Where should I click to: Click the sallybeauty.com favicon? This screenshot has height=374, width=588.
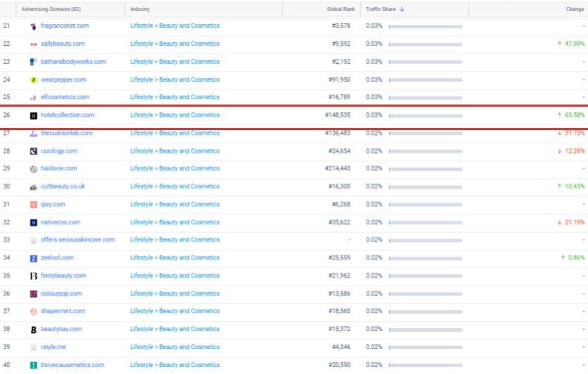click(x=33, y=44)
